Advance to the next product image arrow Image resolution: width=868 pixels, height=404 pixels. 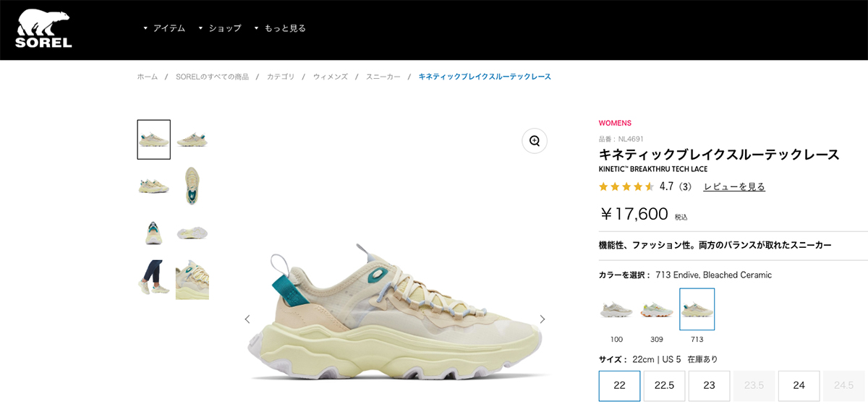[542, 319]
